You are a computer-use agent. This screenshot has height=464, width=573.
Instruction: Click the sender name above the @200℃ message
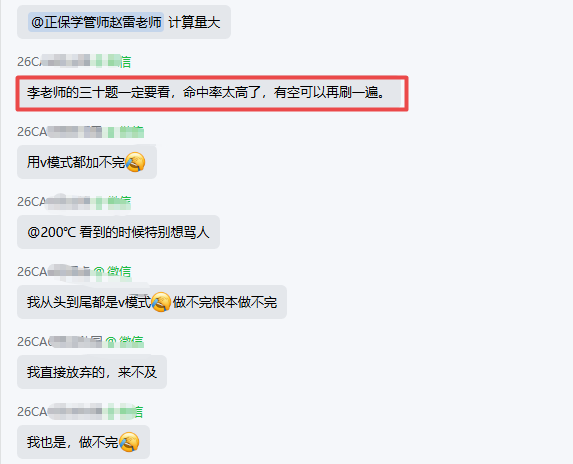click(x=74, y=202)
